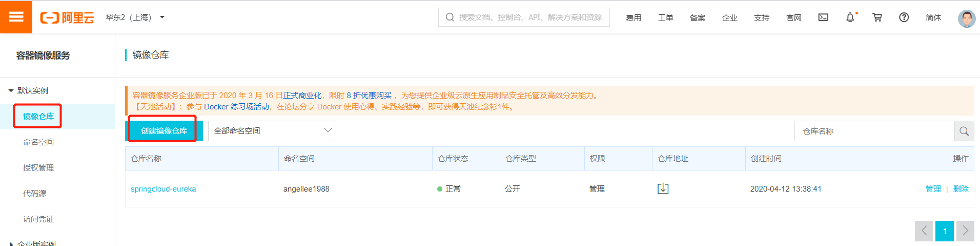Open the notifications bell
Viewport: 980px width, 246px height.
[850, 17]
